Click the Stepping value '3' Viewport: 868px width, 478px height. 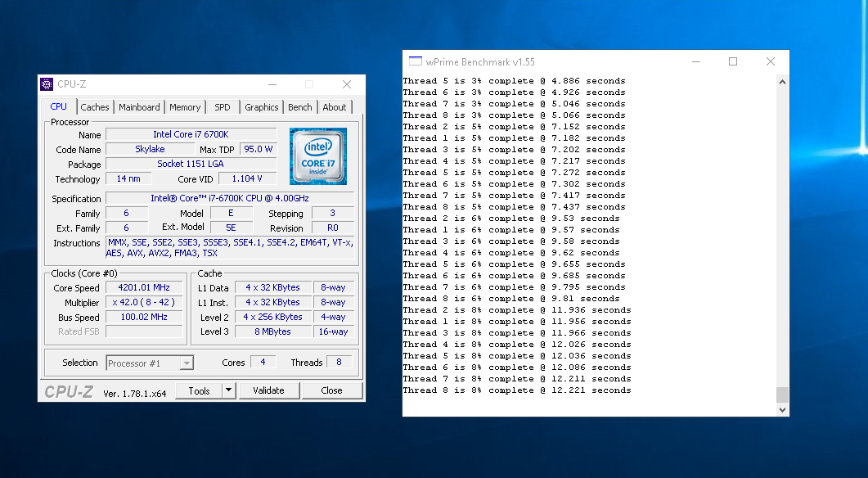[333, 213]
